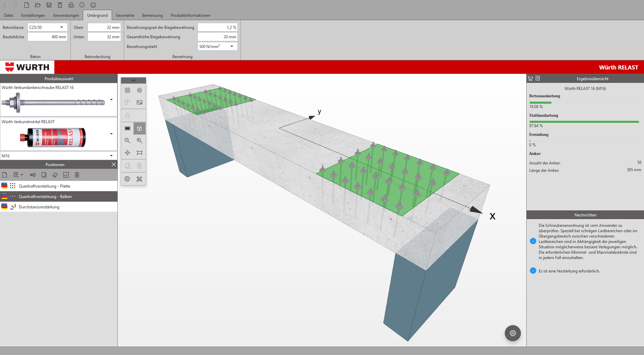This screenshot has height=355, width=644.
Task: Activate pan tool in viewport toolbar
Action: [x=127, y=153]
